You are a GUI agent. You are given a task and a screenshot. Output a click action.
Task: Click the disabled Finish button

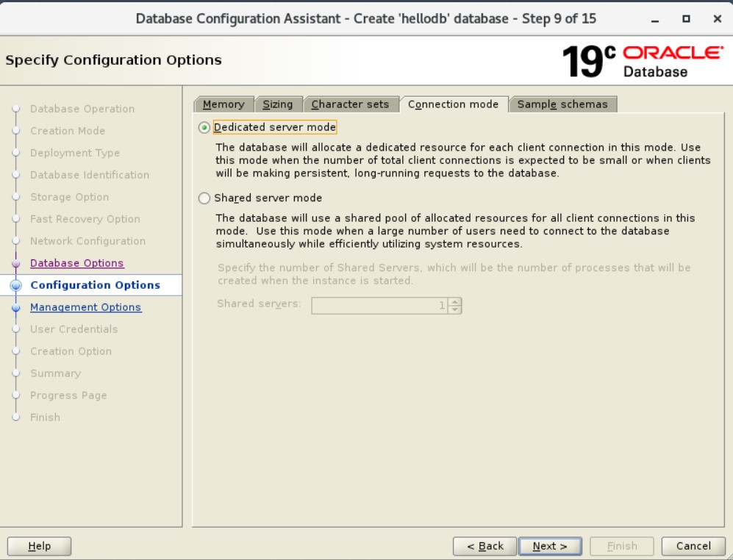click(622, 546)
